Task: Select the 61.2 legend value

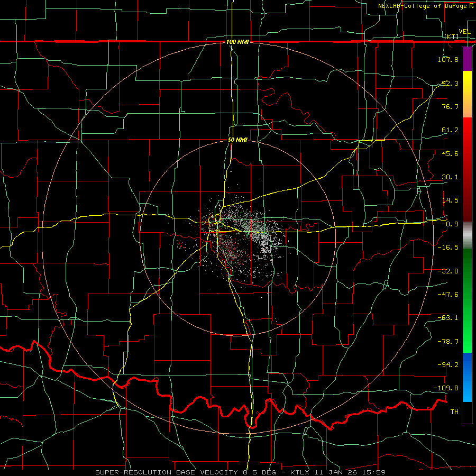Action: click(450, 130)
